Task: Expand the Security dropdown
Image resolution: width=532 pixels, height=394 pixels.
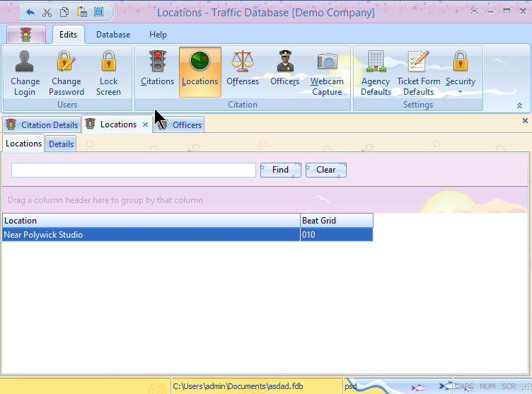Action: click(x=461, y=72)
